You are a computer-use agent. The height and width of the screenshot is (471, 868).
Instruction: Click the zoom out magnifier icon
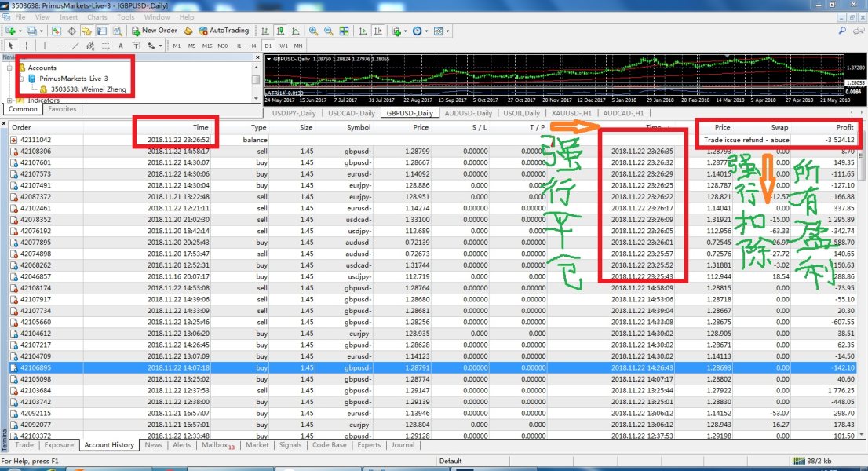[328, 31]
